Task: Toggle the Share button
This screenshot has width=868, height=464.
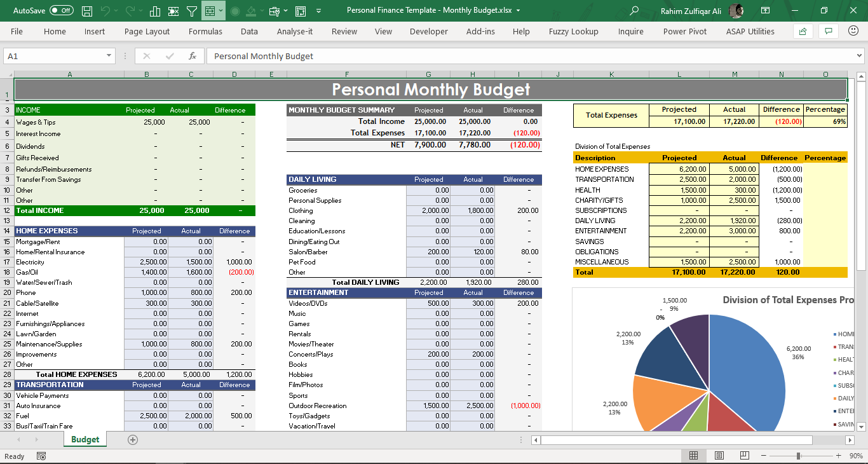Action: (x=802, y=31)
